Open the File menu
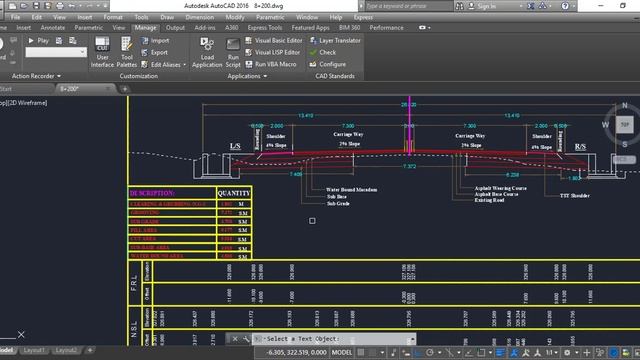Screen dimensions: 640x360 click(16, 17)
